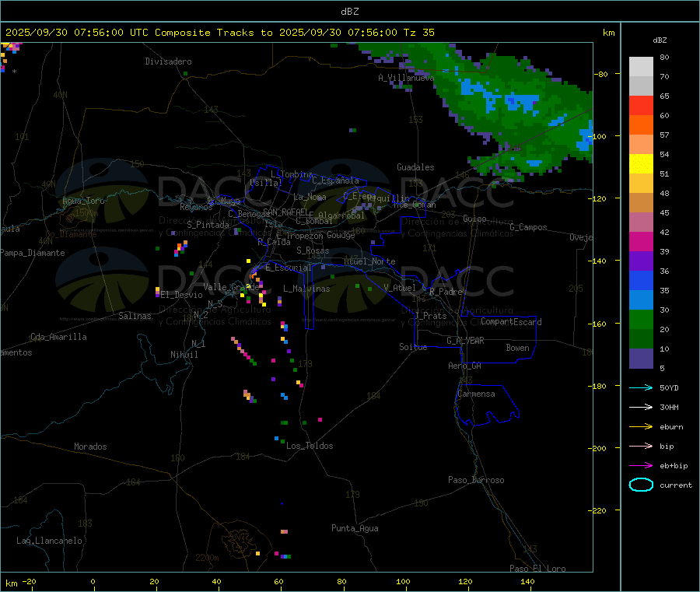
Task: Click the Los_Toldos label
Action: pos(310,446)
